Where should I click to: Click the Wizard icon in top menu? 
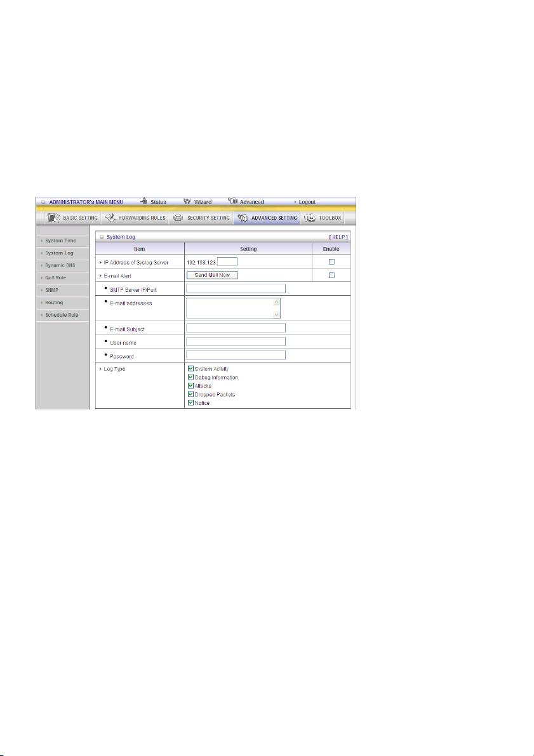pos(187,201)
